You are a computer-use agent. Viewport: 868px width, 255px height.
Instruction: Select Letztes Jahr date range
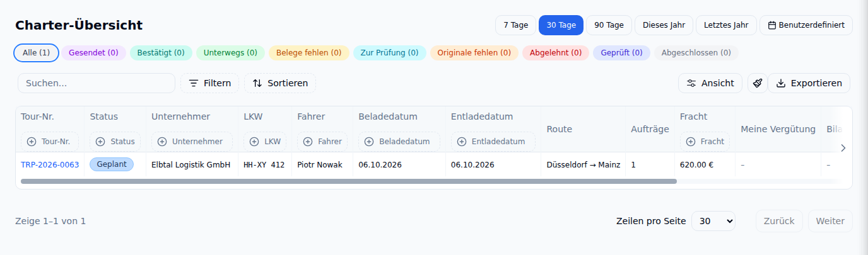point(726,25)
